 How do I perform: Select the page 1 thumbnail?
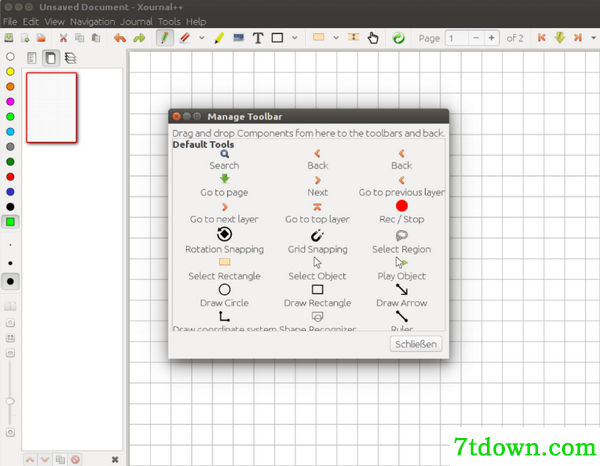point(52,108)
